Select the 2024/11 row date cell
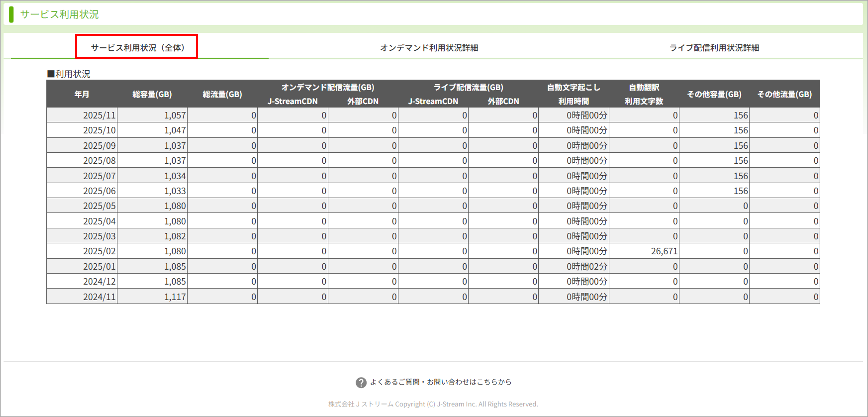The height and width of the screenshot is (417, 868). point(82,296)
